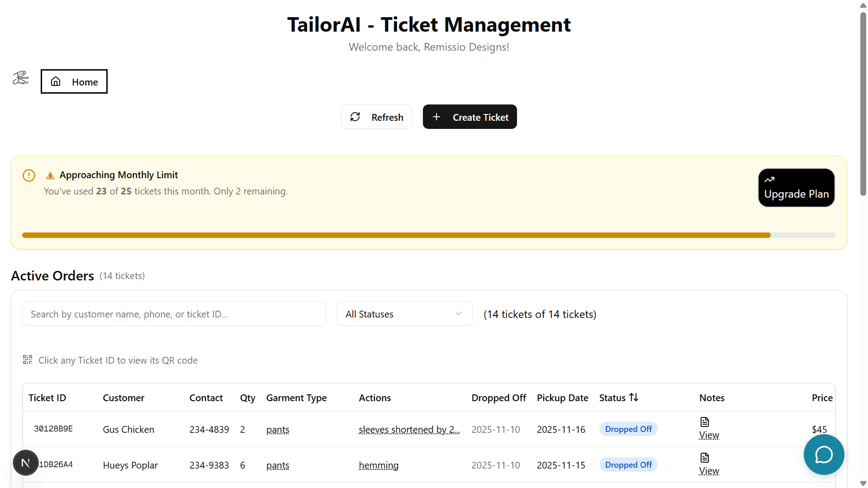
Task: Create a new ticket
Action: 470,117
